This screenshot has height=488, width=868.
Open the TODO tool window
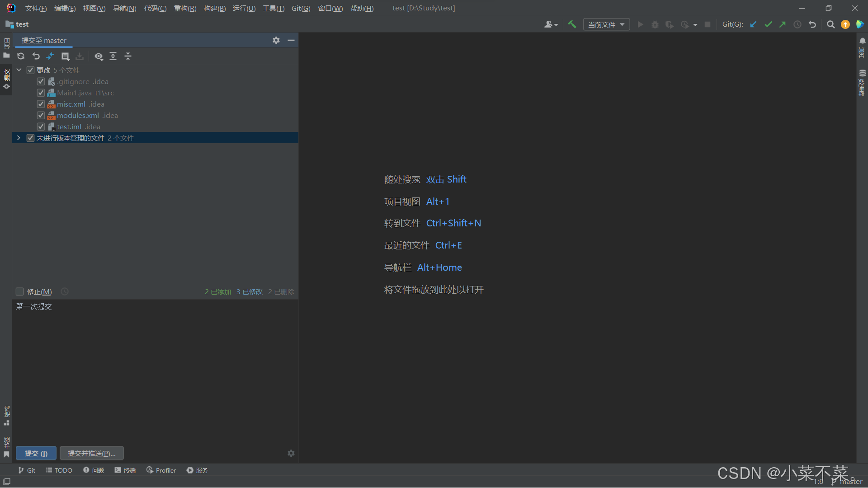point(59,470)
